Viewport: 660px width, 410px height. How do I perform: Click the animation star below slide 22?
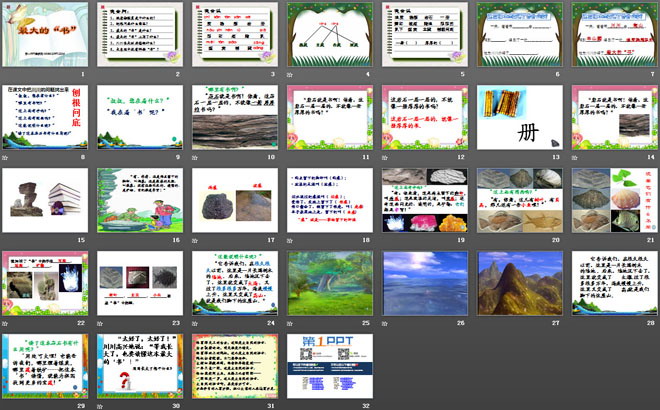pos(6,323)
